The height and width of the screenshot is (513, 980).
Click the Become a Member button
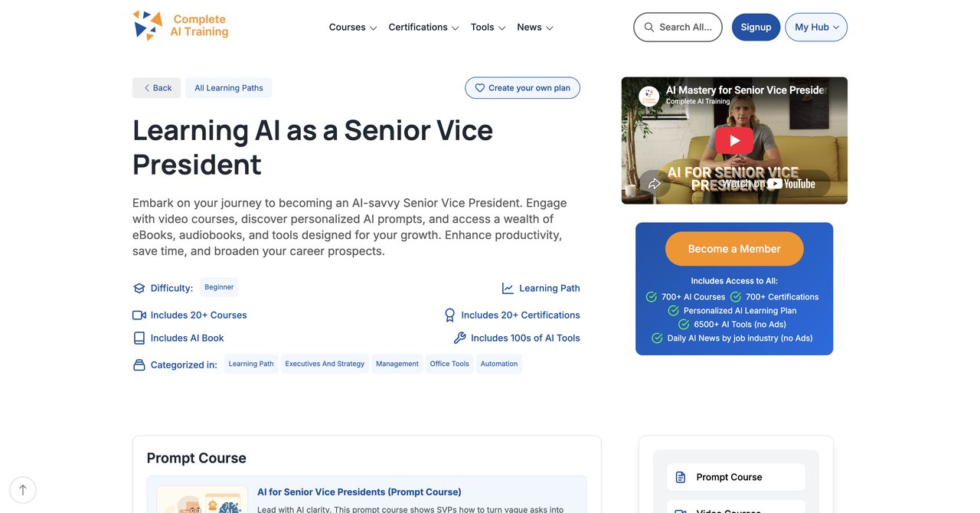tap(734, 249)
